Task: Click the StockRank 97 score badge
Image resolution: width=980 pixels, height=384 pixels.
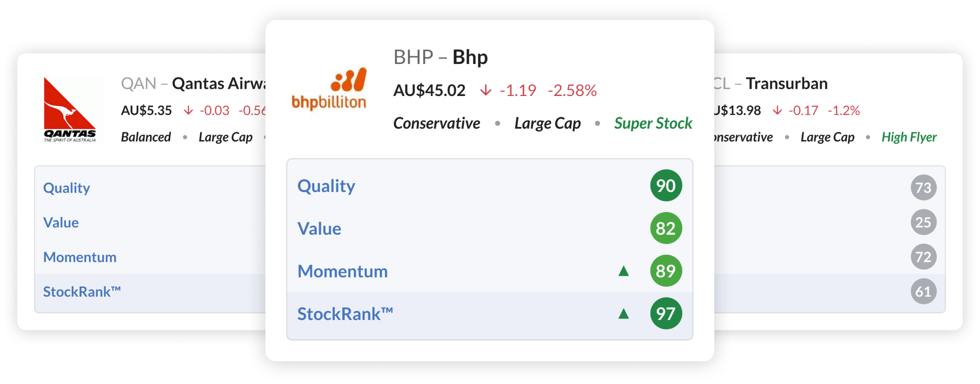Action: click(666, 314)
